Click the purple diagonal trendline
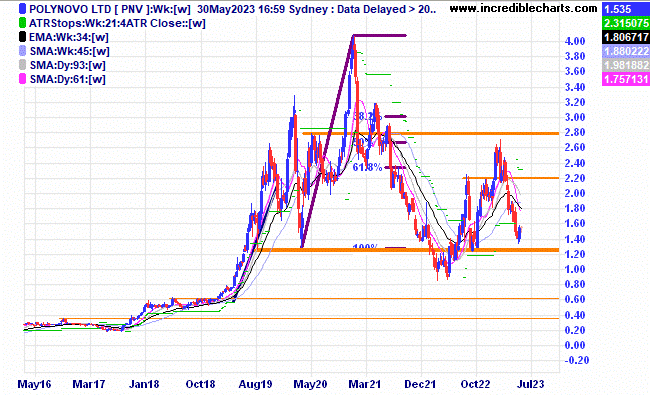The width and height of the screenshot is (651, 395). pyautogui.click(x=328, y=141)
